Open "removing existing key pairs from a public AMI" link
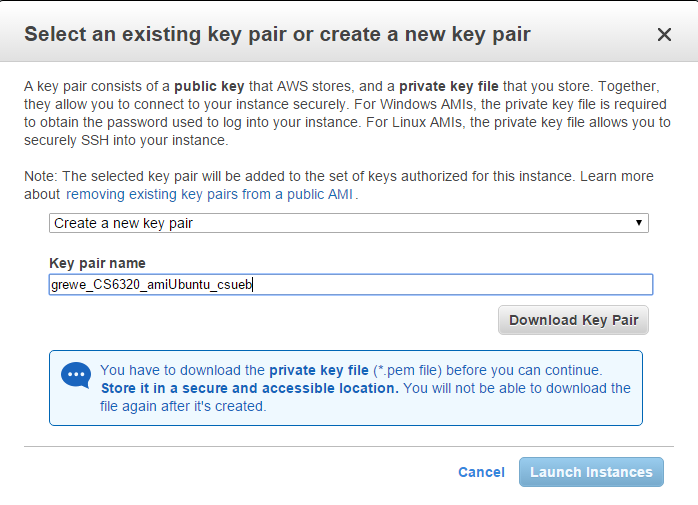Screen dimensions: 698x505 coord(211,194)
